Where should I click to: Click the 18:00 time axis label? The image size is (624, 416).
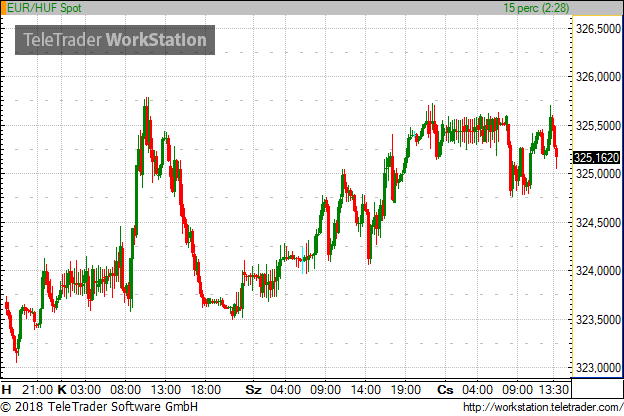[205, 389]
